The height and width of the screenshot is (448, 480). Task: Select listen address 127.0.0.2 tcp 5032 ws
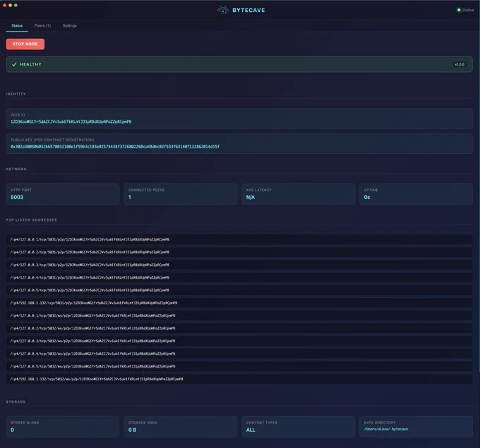click(x=239, y=328)
